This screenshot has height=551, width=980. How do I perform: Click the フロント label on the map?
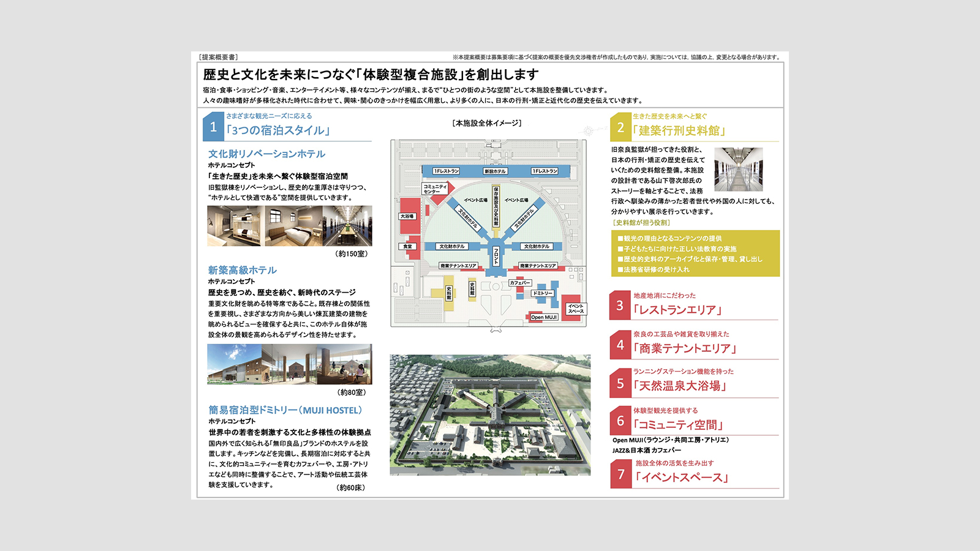[496, 257]
